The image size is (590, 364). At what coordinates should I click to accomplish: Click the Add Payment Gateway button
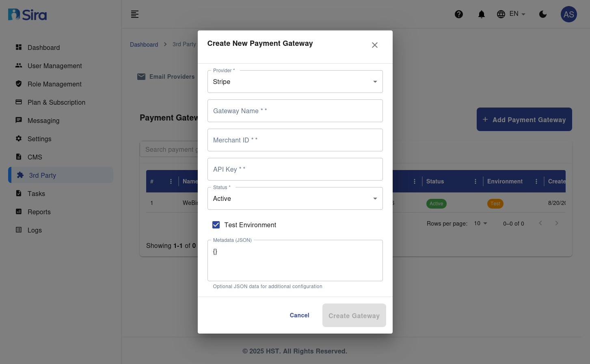coord(524,119)
